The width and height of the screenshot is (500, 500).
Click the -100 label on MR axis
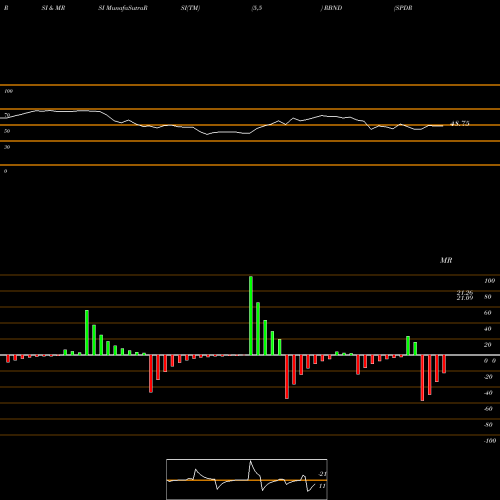[x=490, y=441]
